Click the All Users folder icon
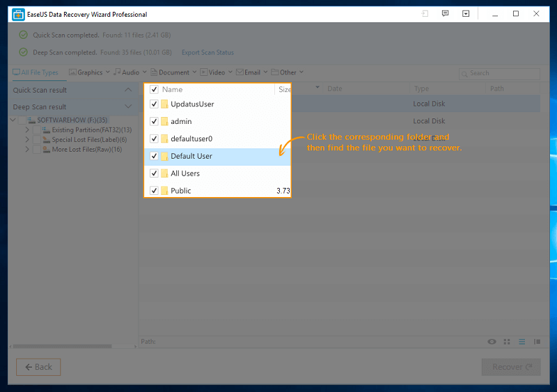Viewport: 557px width, 392px height. pyautogui.click(x=164, y=173)
